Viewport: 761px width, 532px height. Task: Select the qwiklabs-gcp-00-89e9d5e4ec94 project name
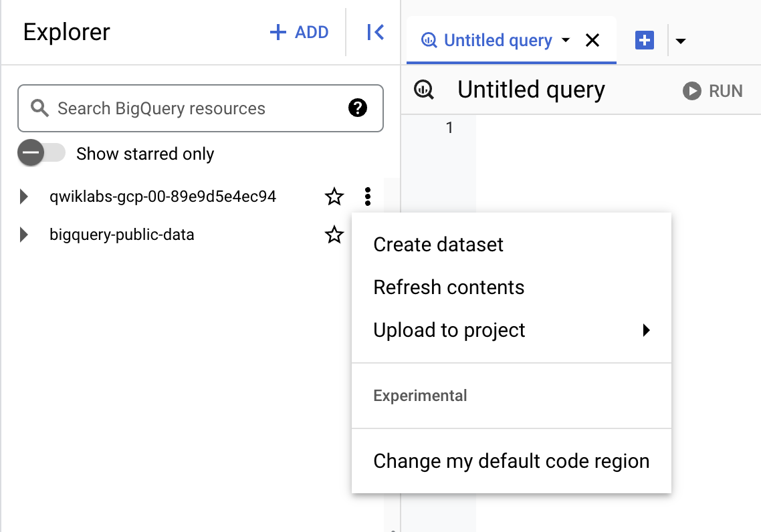click(x=162, y=196)
